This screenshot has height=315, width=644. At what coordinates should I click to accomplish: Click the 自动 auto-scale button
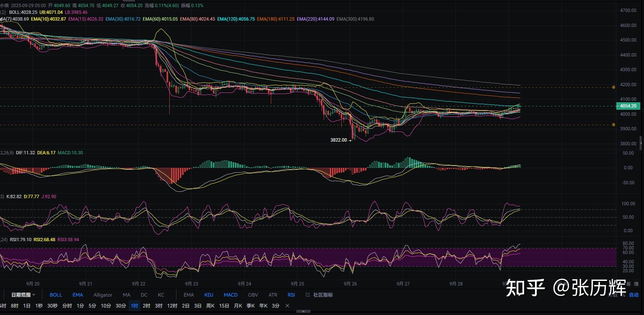pyautogui.click(x=634, y=295)
